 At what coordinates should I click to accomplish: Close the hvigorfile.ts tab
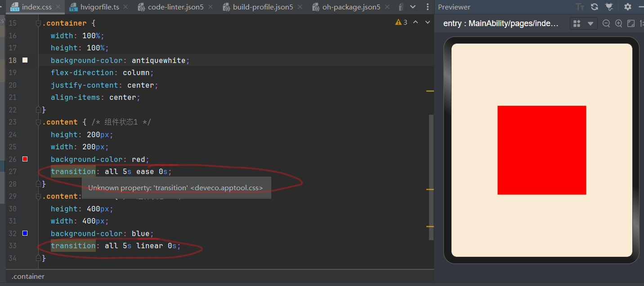[125, 7]
